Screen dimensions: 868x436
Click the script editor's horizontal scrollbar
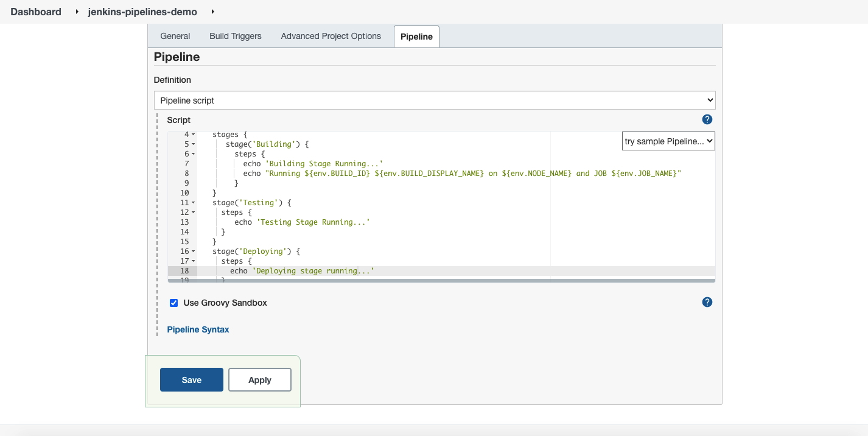coord(441,281)
